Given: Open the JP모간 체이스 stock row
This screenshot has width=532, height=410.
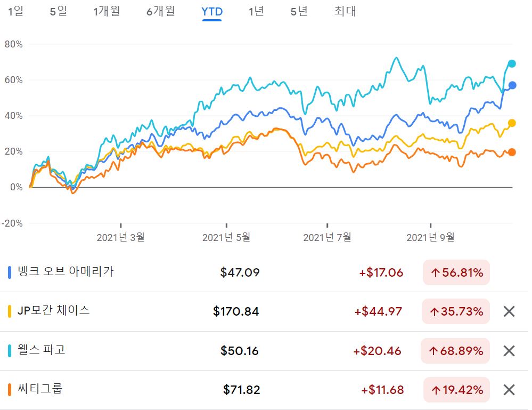Looking at the screenshot, I should point(264,311).
